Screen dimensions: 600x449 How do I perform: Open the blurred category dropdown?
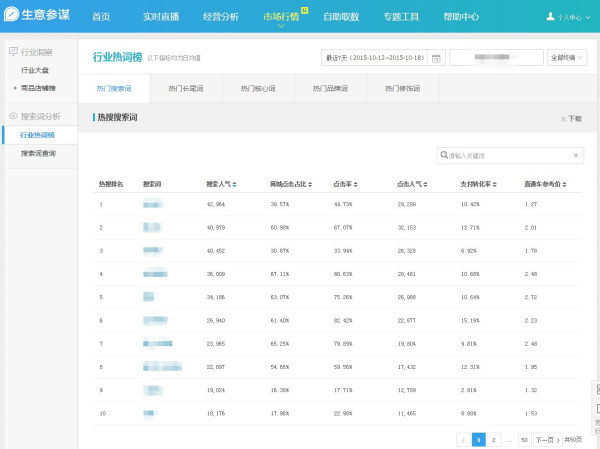click(496, 57)
